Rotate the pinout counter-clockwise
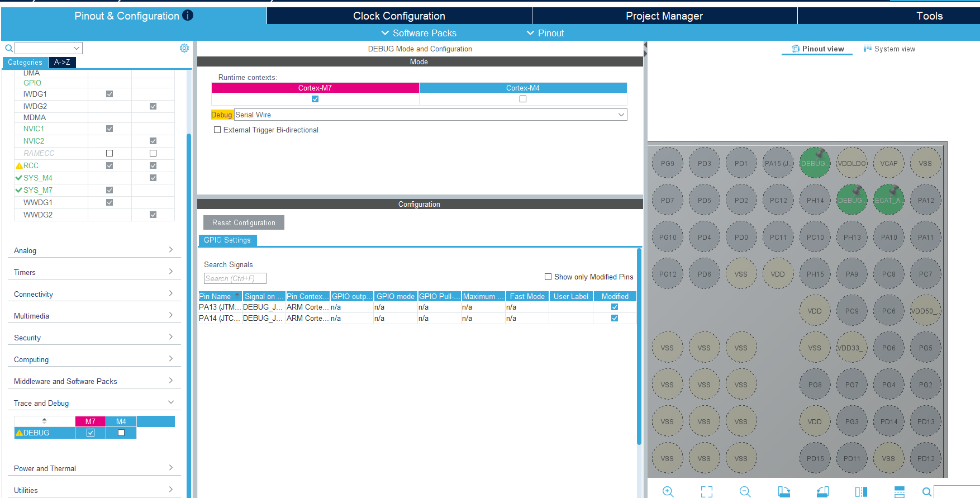Image resolution: width=980 pixels, height=498 pixels. (822, 491)
